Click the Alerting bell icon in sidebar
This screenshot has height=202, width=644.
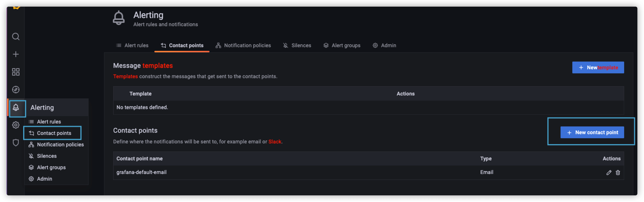[x=16, y=107]
